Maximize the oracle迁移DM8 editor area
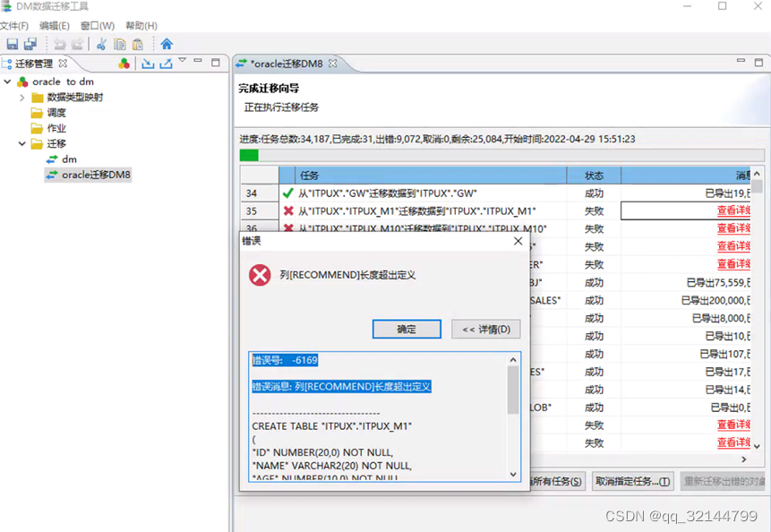This screenshot has height=532, width=771. [758, 63]
